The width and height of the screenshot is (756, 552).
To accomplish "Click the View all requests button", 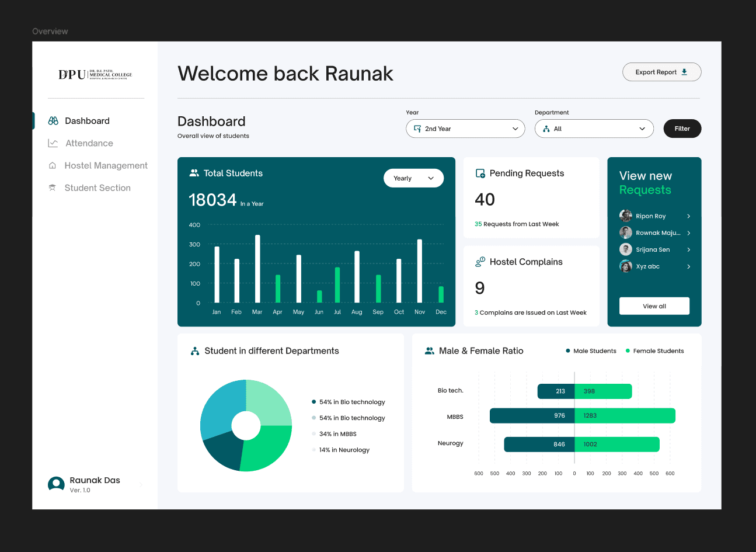I will pyautogui.click(x=654, y=306).
